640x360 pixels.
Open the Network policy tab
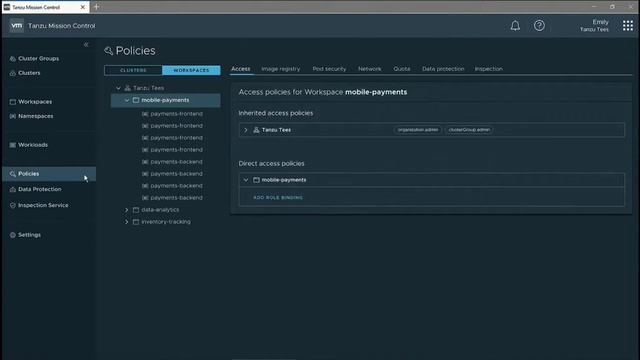[x=370, y=69]
